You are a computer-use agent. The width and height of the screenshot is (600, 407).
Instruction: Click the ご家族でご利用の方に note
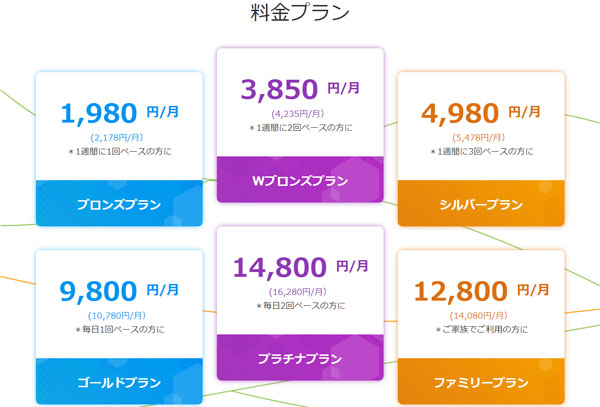pos(481,329)
